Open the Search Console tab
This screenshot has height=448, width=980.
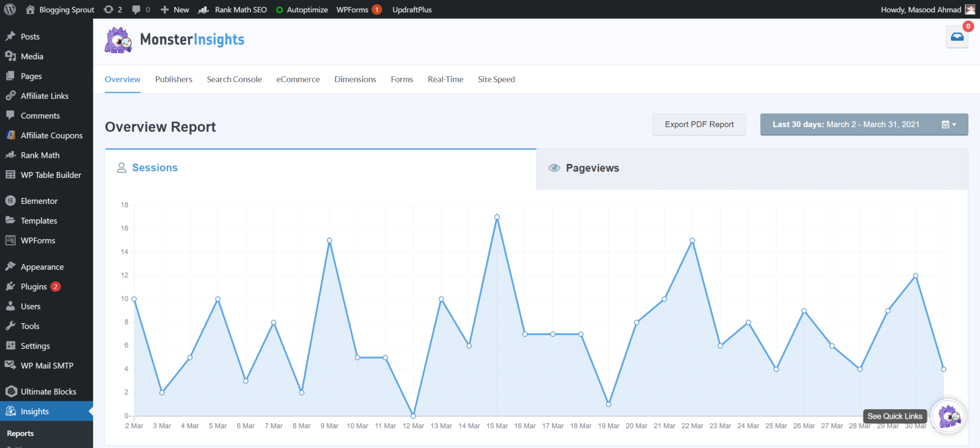[x=234, y=79]
